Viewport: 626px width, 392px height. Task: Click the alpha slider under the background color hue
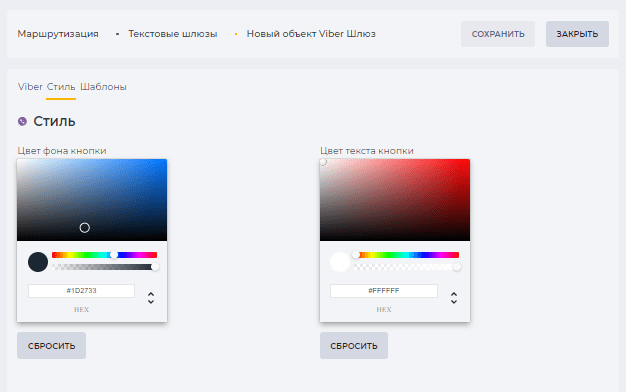click(104, 267)
